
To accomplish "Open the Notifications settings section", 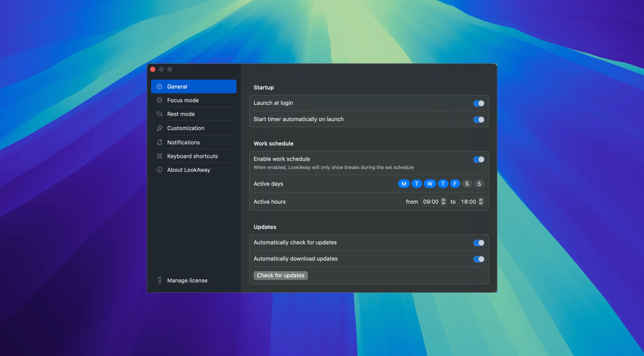I will tap(184, 142).
